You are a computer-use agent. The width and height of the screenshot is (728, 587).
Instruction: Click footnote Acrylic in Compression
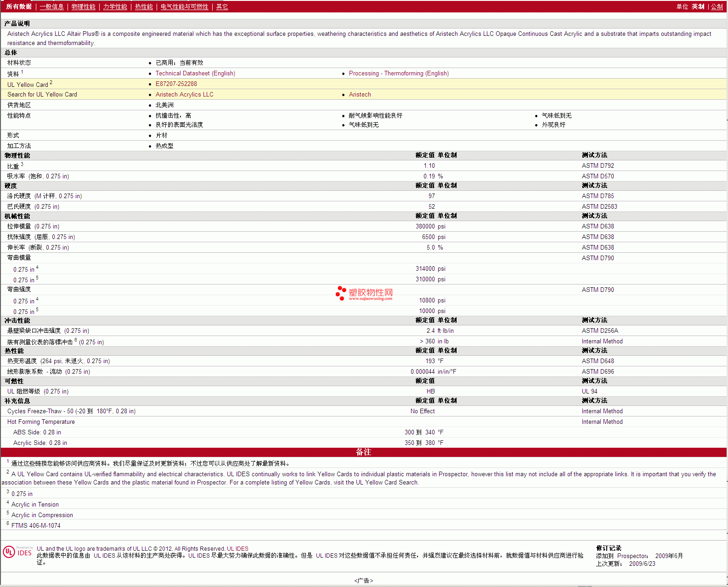click(x=42, y=515)
